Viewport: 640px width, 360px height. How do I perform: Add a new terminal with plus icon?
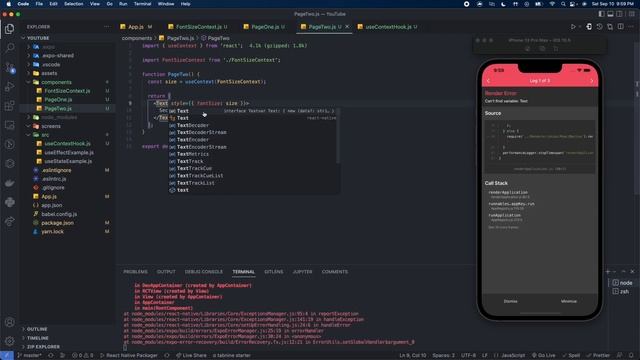click(x=608, y=271)
